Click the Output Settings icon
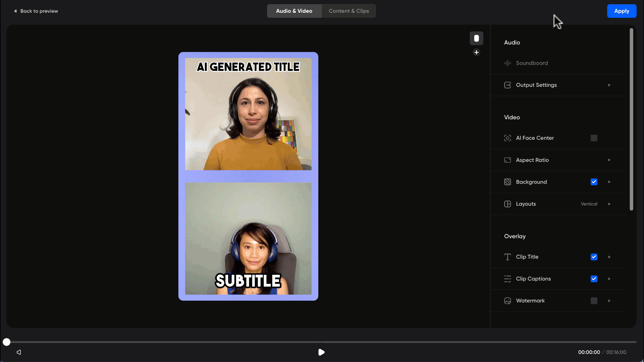 coord(507,85)
